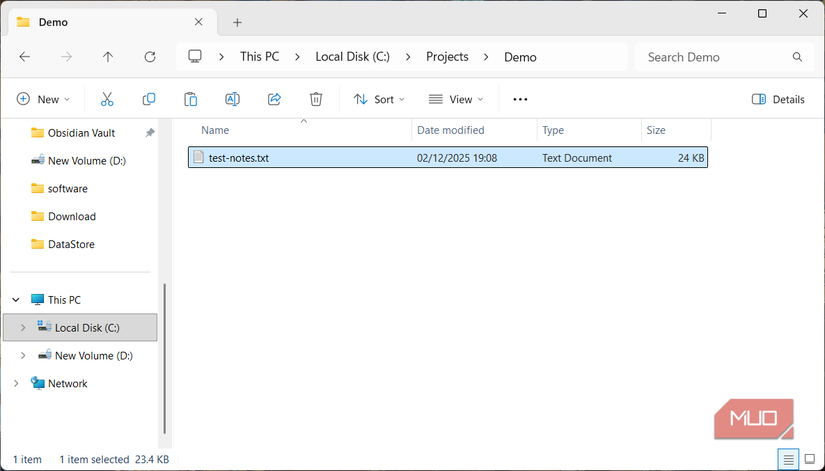Viewport: 825px width, 471px height.
Task: Click the Copy icon in toolbar
Action: [149, 99]
